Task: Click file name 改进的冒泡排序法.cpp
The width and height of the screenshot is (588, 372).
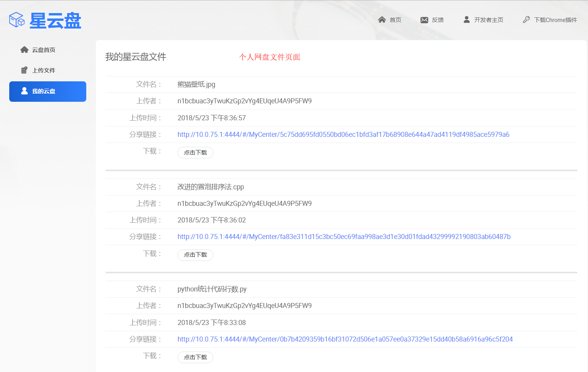Action: (x=211, y=187)
